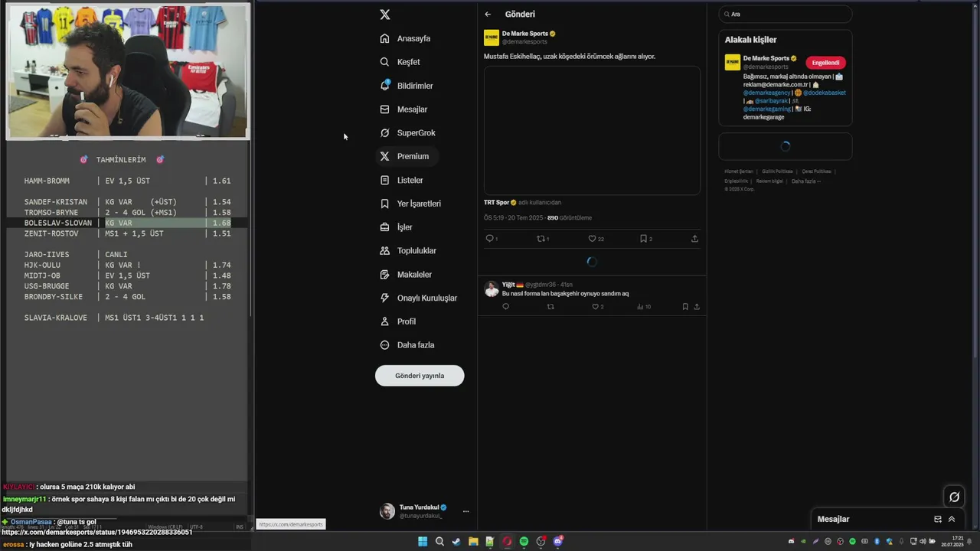Repost the De Marke Sports post
The image size is (980, 551).
pyautogui.click(x=541, y=239)
